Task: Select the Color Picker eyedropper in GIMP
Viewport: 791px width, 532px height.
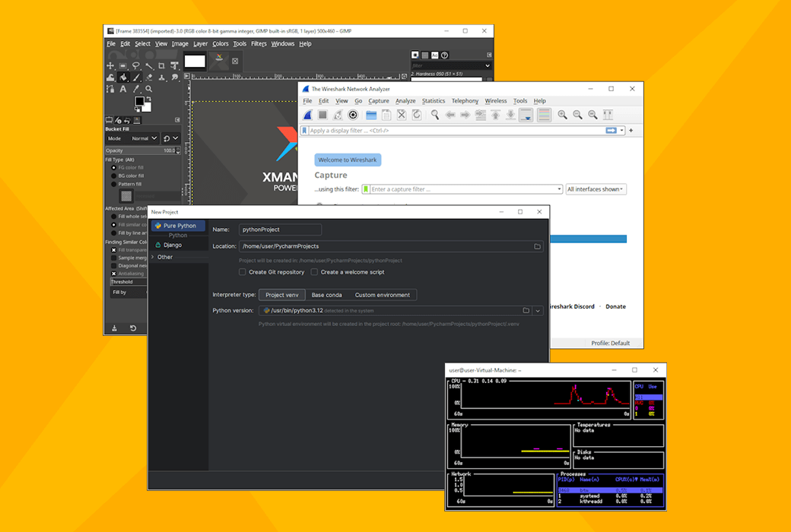Action: pos(136,89)
